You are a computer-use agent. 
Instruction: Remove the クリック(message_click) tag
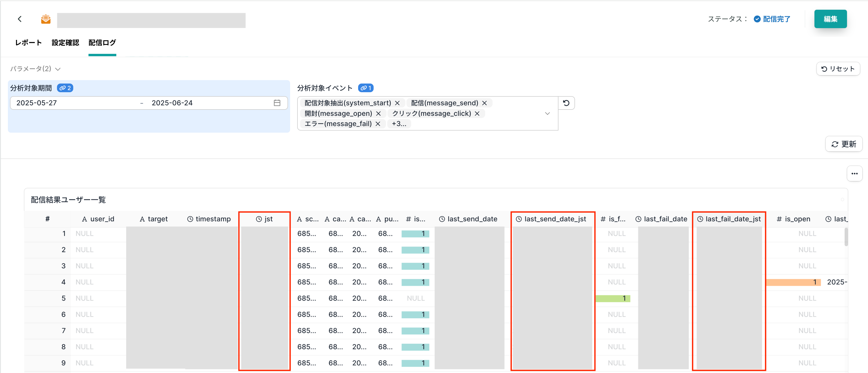point(477,113)
